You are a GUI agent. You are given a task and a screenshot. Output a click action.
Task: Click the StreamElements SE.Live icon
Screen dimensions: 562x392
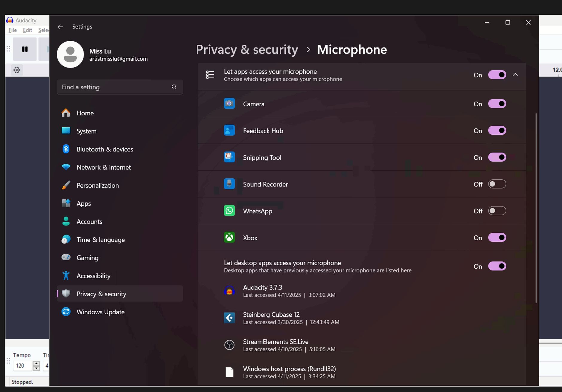(x=229, y=345)
